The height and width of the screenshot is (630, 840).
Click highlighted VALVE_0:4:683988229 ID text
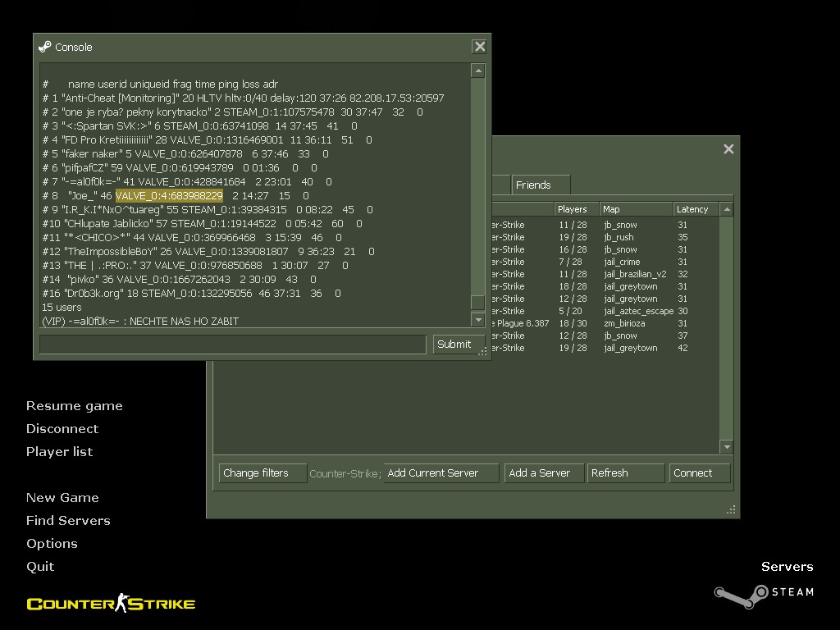pos(169,195)
